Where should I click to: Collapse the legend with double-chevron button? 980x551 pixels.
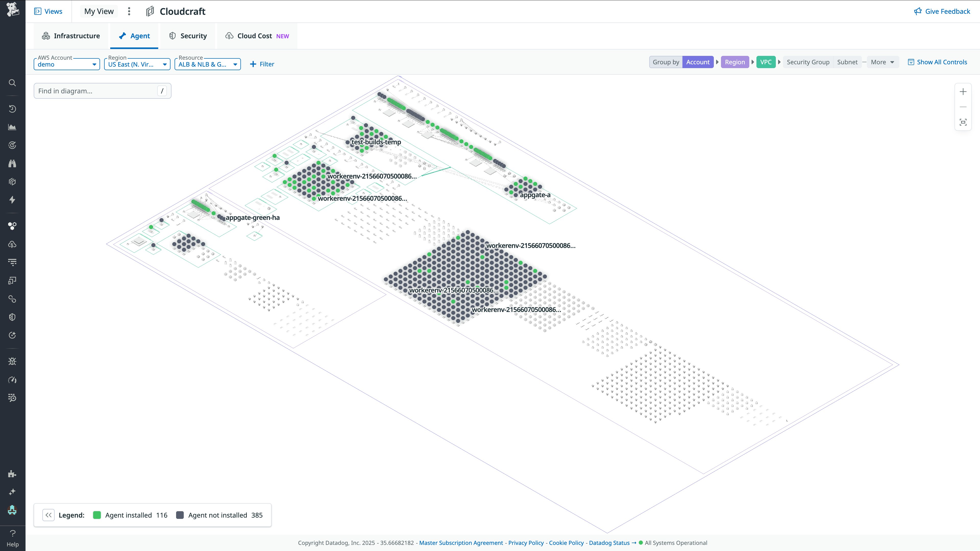48,515
